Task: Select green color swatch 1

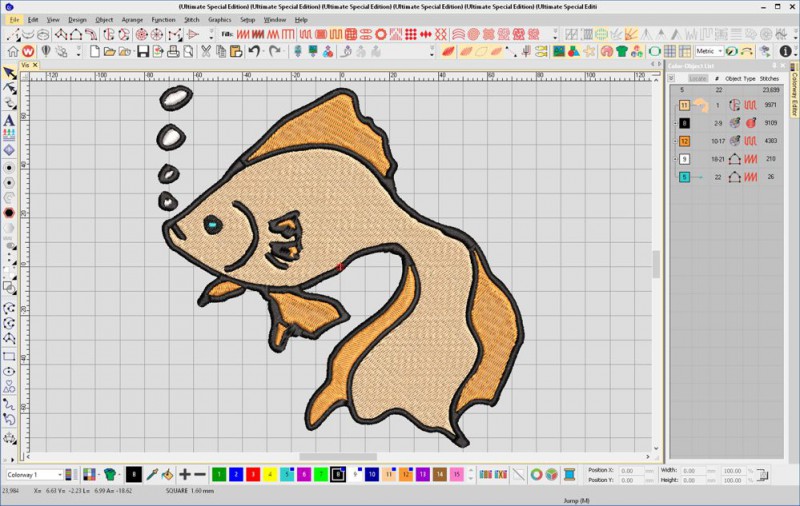Action: pyautogui.click(x=219, y=475)
